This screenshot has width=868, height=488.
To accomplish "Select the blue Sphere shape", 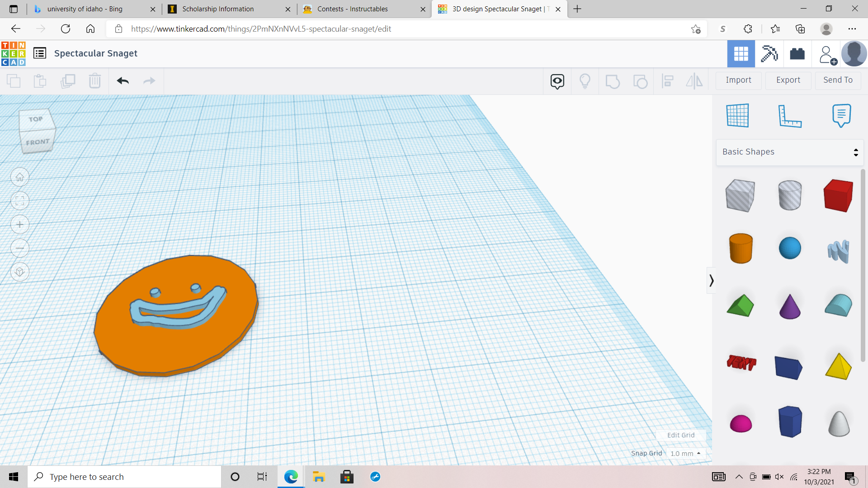I will tap(790, 248).
